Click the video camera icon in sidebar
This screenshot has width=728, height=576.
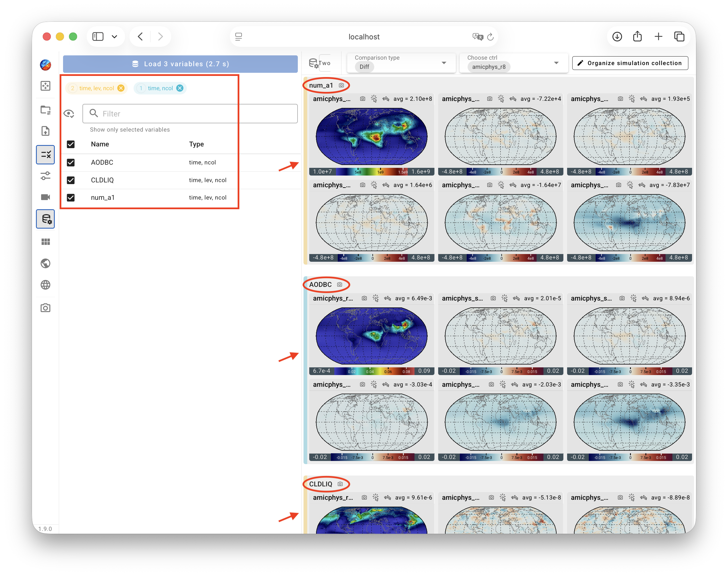46,197
